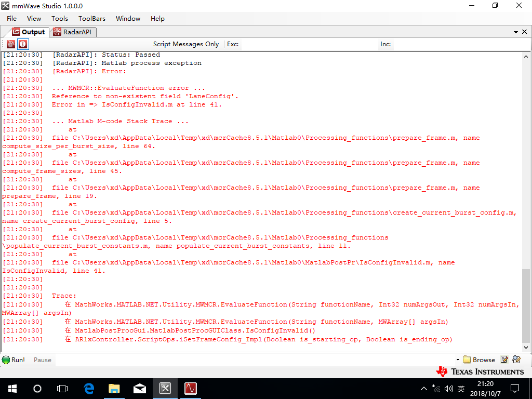Open the output panel dropdown arrow

[516, 32]
